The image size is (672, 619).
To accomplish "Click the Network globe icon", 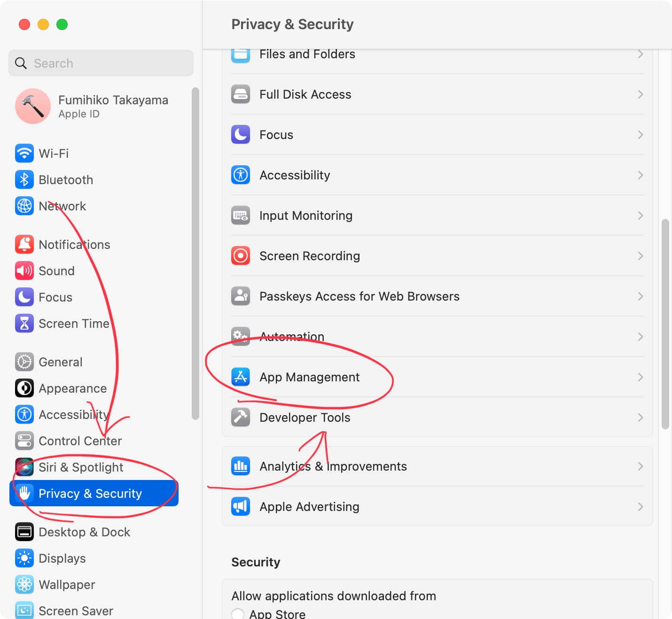I will click(24, 206).
